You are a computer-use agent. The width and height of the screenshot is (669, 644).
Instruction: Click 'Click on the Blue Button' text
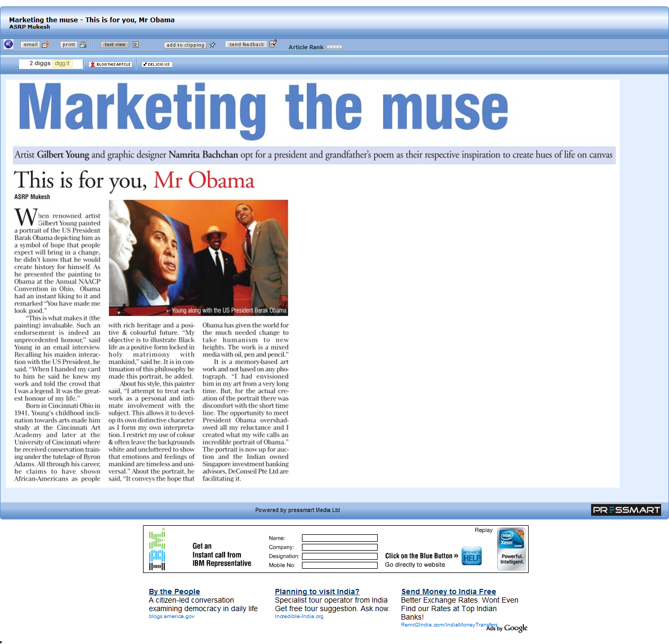[x=422, y=556]
